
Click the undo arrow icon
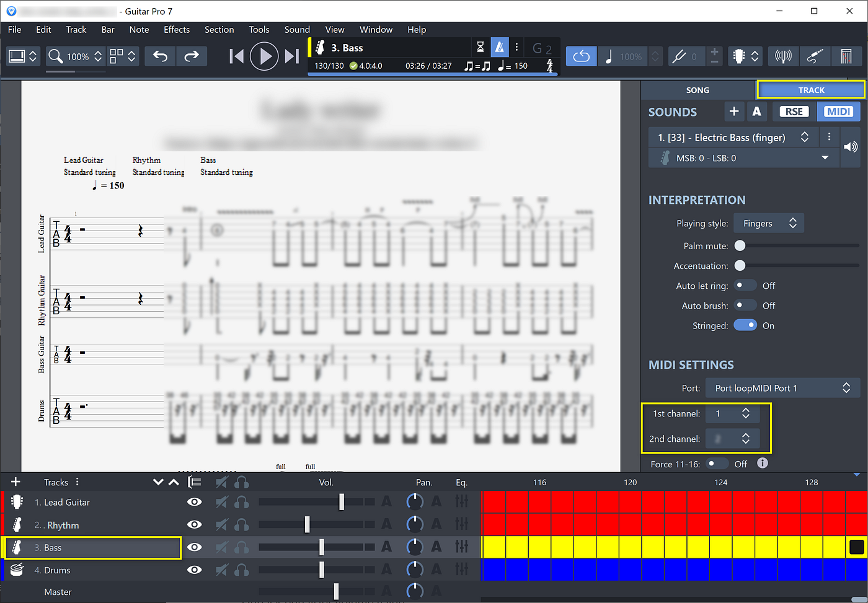161,56
